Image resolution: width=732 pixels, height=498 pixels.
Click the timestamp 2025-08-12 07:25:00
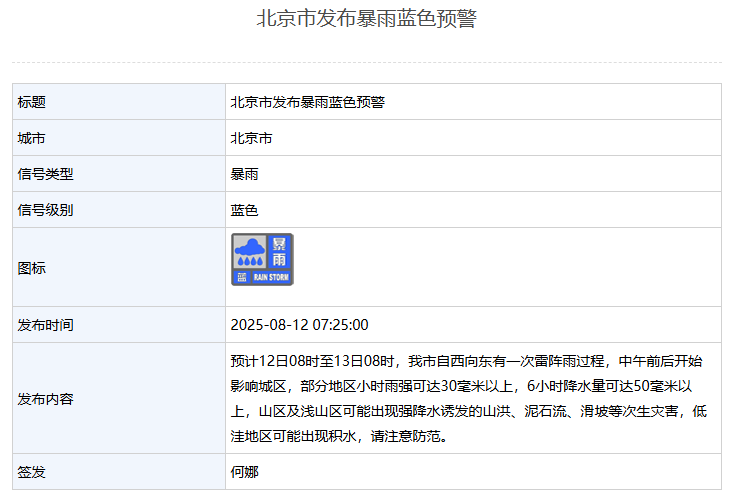point(299,325)
